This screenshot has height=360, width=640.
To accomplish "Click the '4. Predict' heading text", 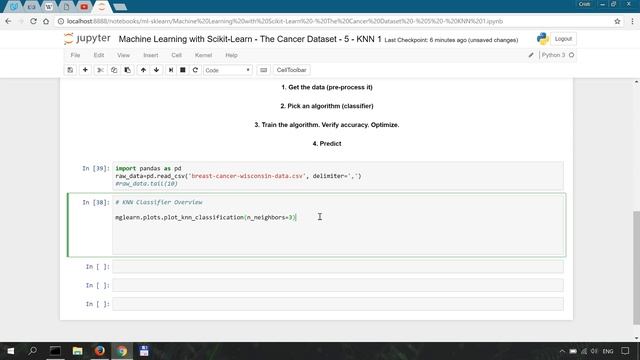I will (x=327, y=144).
